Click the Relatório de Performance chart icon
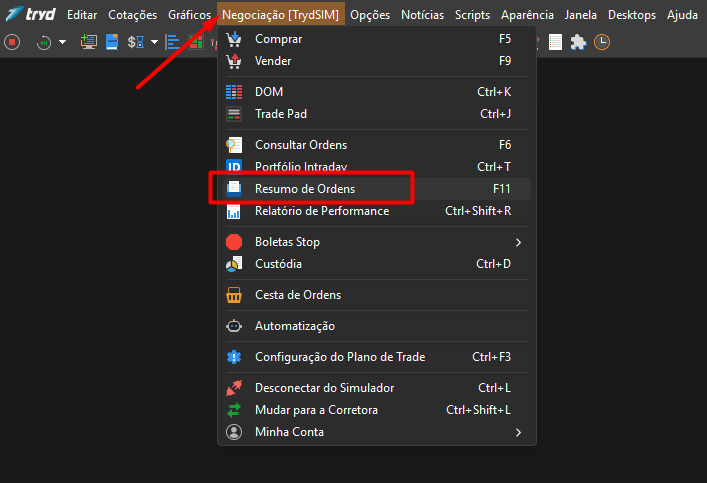Screen dimensions: 707x483 coord(234,212)
